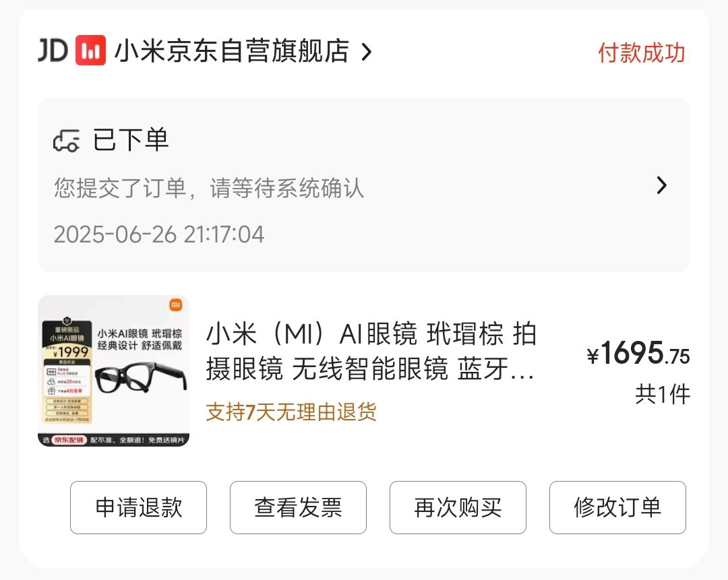Click the 共1件 item count text
The height and width of the screenshot is (580, 728).
point(663,395)
